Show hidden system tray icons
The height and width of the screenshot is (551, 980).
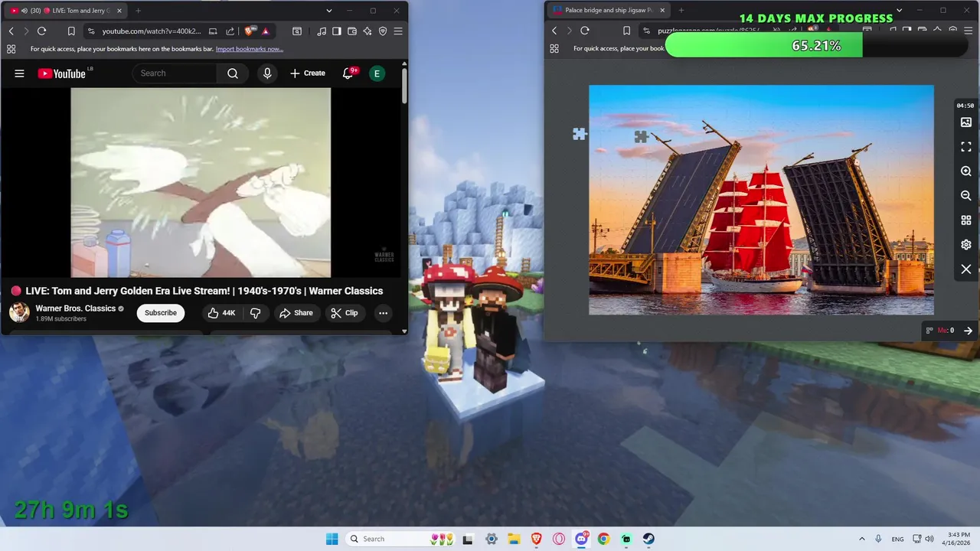[x=862, y=539]
